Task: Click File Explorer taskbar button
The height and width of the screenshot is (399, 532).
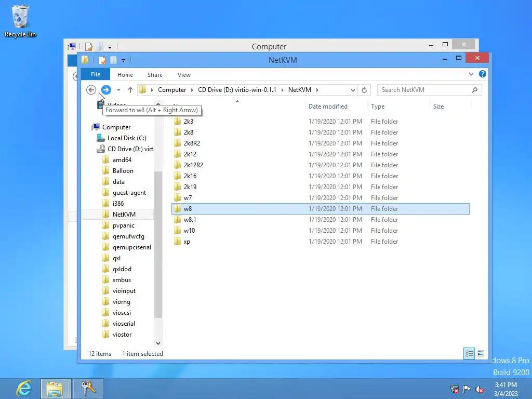Action: point(55,389)
